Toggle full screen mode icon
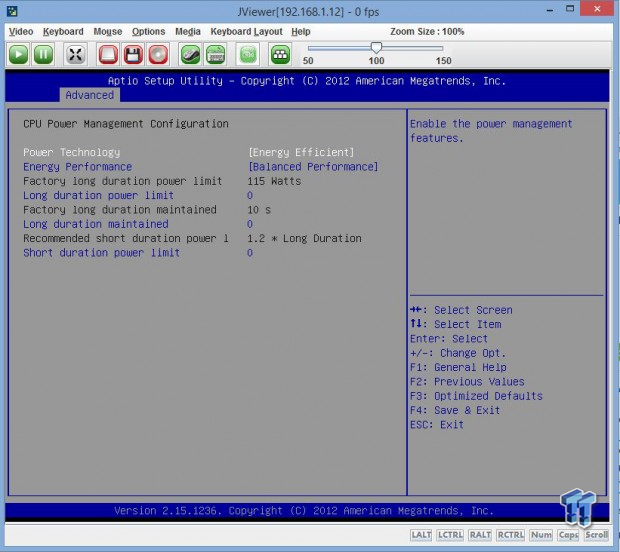The width and height of the screenshot is (620, 552). tap(75, 54)
